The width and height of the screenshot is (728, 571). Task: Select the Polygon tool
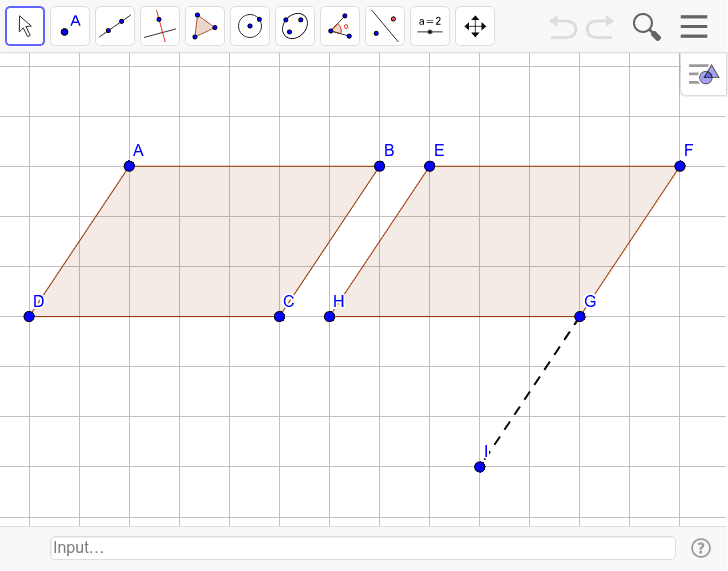pos(205,26)
